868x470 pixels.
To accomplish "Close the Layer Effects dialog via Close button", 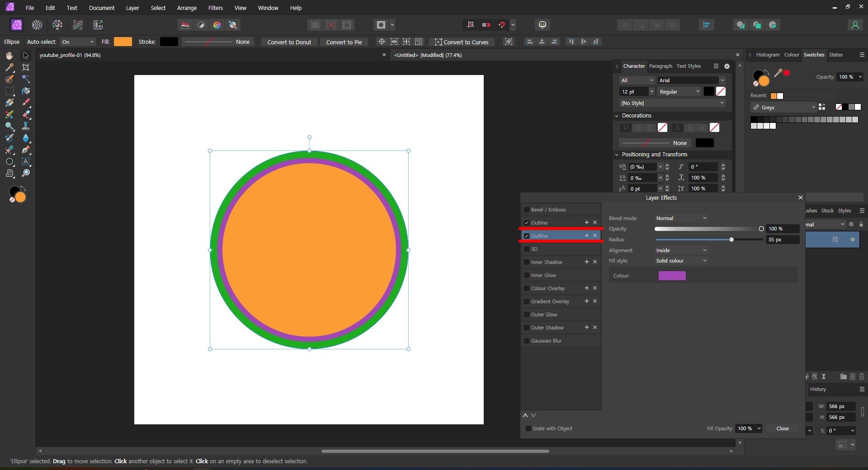I will coord(782,428).
